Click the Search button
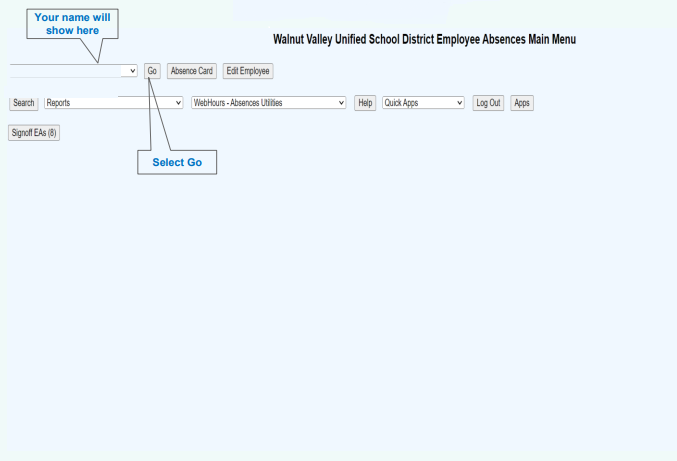Screen dimensions: 677x461 [x=23, y=103]
